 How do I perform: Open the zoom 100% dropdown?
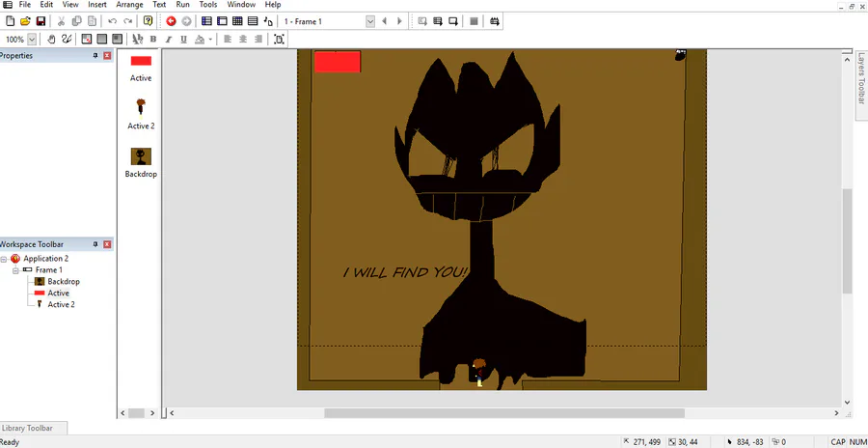click(x=32, y=40)
